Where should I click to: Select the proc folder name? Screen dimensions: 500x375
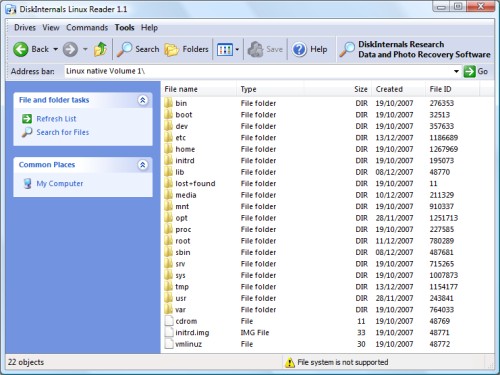(x=183, y=230)
